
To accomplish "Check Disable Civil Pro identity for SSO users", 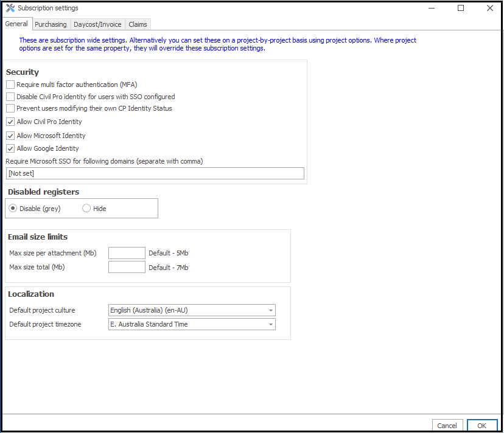I will [10, 97].
